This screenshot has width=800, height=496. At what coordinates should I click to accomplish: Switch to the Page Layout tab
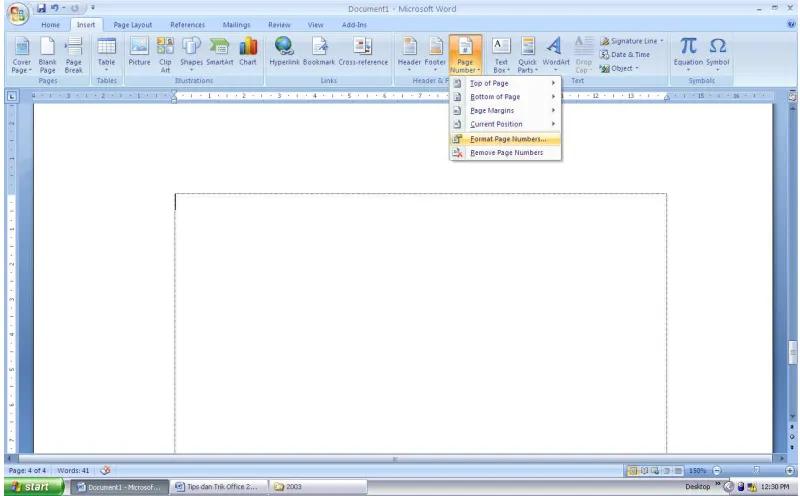click(x=133, y=24)
